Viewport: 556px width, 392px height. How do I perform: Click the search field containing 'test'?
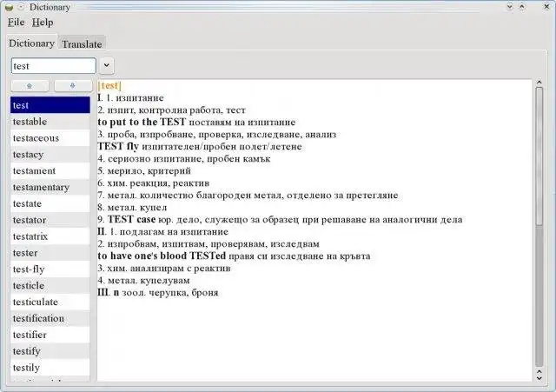tap(54, 66)
